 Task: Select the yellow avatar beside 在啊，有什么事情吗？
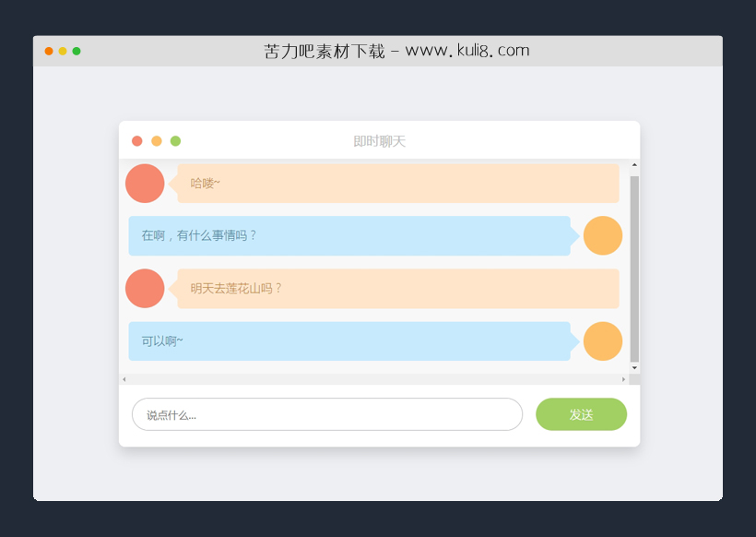(x=602, y=235)
